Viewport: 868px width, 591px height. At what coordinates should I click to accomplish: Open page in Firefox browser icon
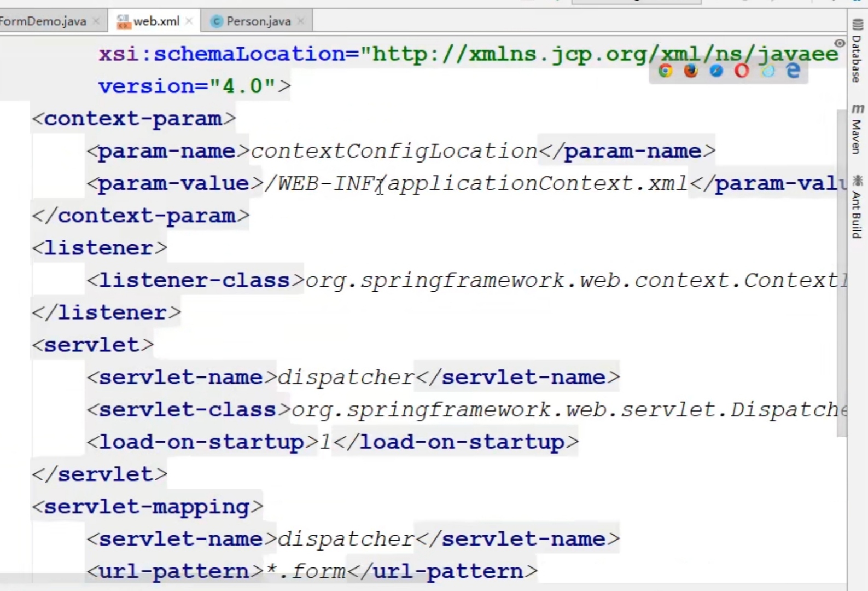[x=691, y=71]
